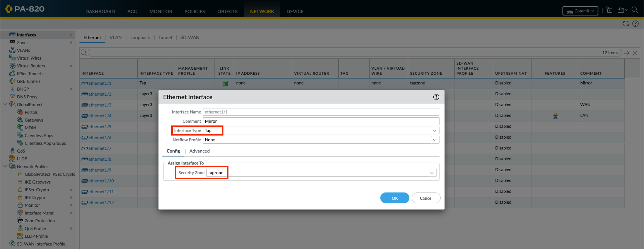Switch to the Advanced tab in dialog
The width and height of the screenshot is (644, 249).
199,151
